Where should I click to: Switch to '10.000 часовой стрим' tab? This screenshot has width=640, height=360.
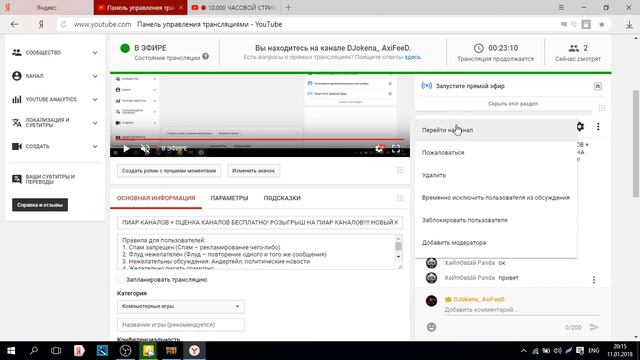tap(234, 7)
